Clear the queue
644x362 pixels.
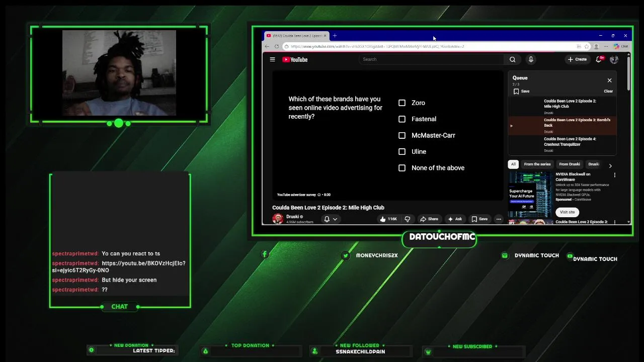(608, 92)
